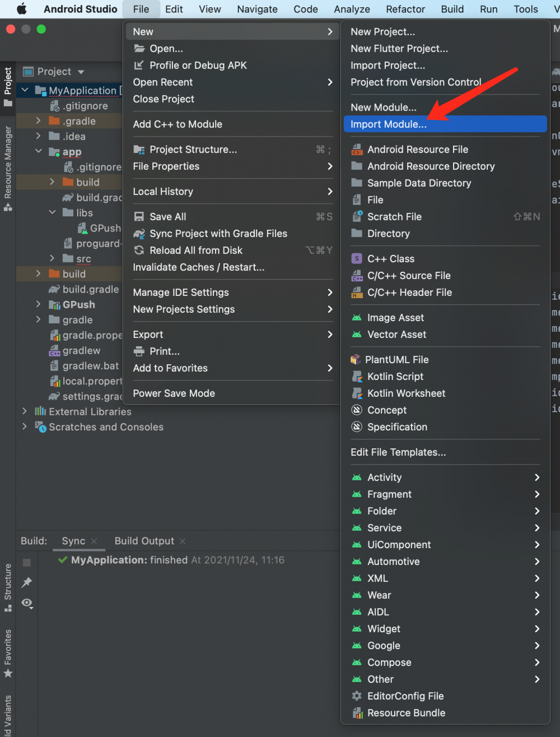
Task: Expand Scratches and Consoles node
Action: (25, 427)
